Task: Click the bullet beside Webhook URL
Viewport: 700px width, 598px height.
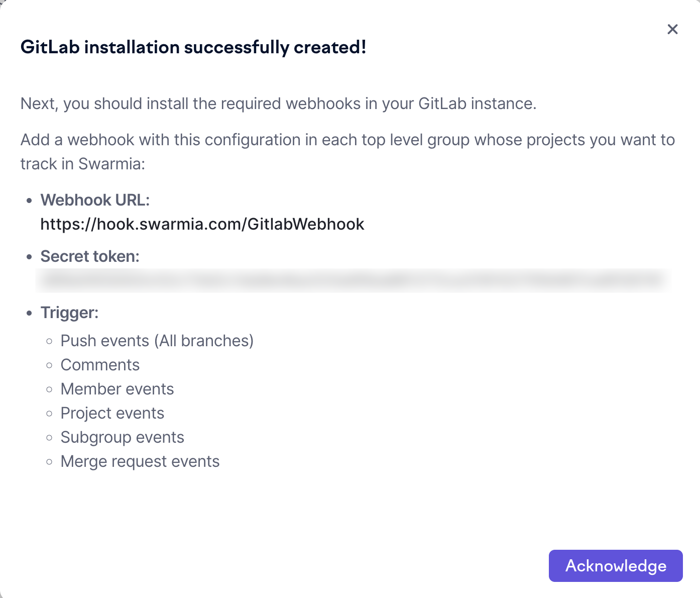Action: (x=30, y=201)
